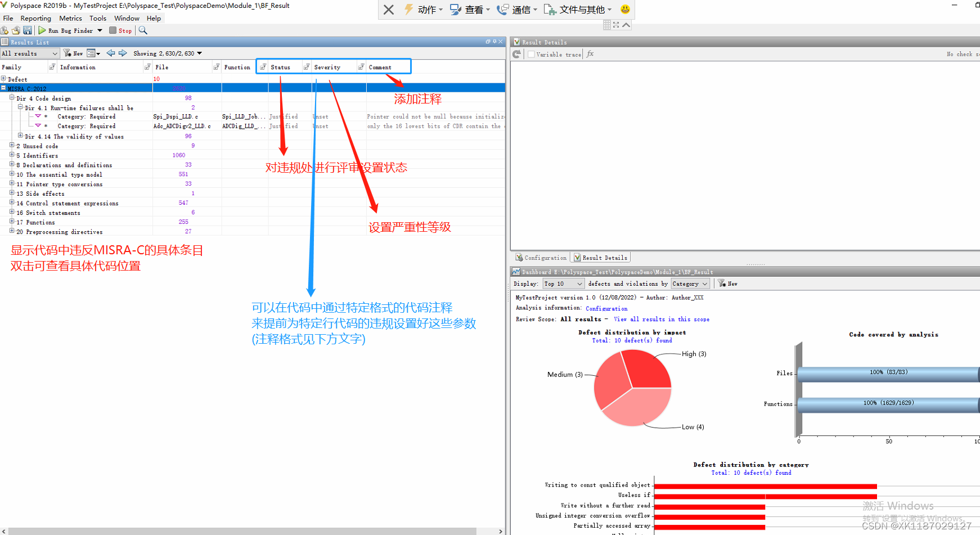Toggle the New results filter in Results List
The width and height of the screenshot is (980, 535).
coord(73,53)
